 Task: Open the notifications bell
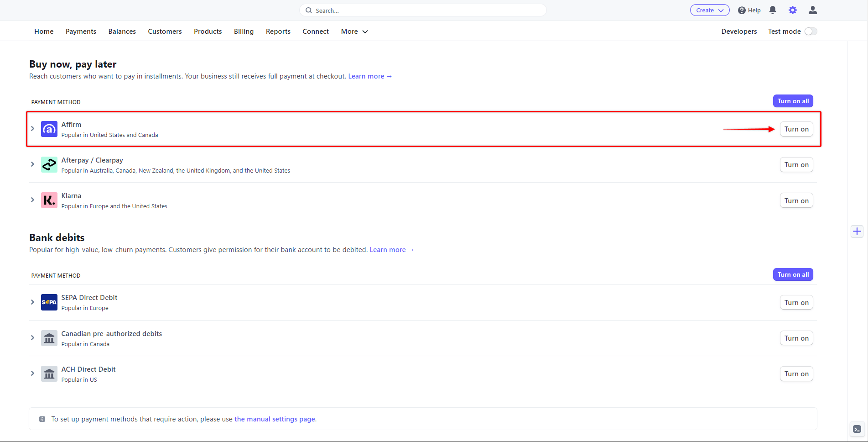[772, 10]
